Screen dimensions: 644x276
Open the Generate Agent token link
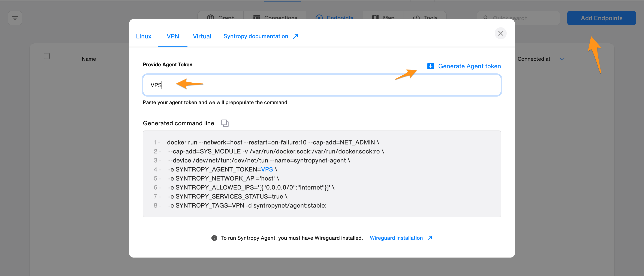click(469, 66)
